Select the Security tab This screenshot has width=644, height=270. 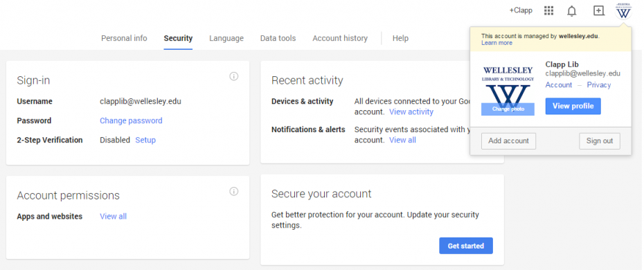(178, 38)
